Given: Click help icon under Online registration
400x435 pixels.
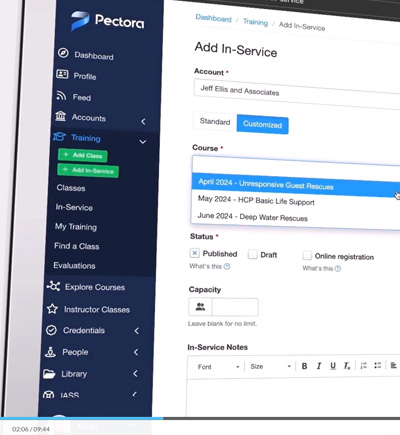Looking at the screenshot, I should (338, 268).
